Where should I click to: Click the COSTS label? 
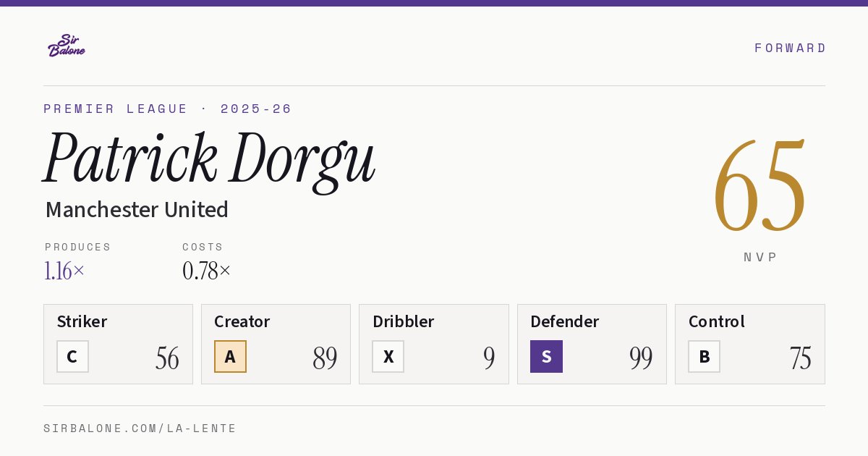tap(203, 247)
